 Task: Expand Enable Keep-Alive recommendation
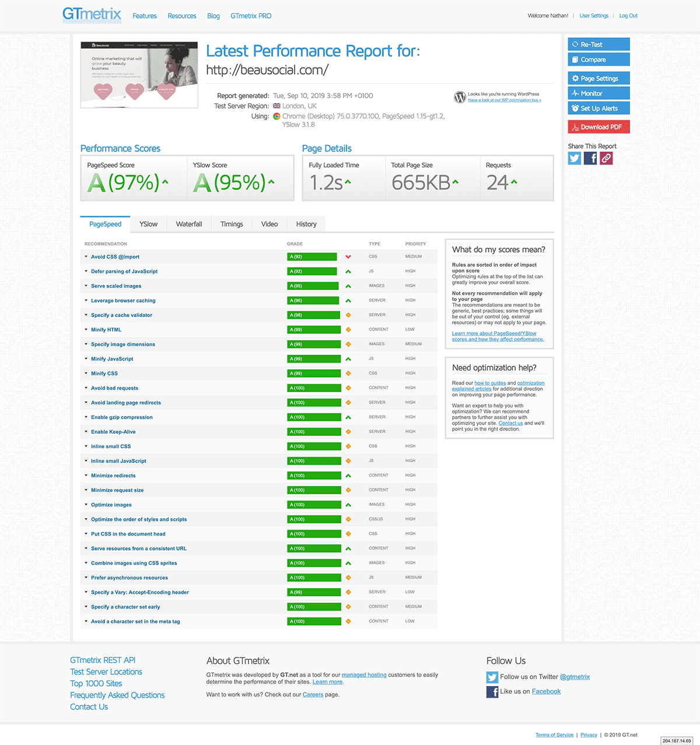click(x=113, y=432)
